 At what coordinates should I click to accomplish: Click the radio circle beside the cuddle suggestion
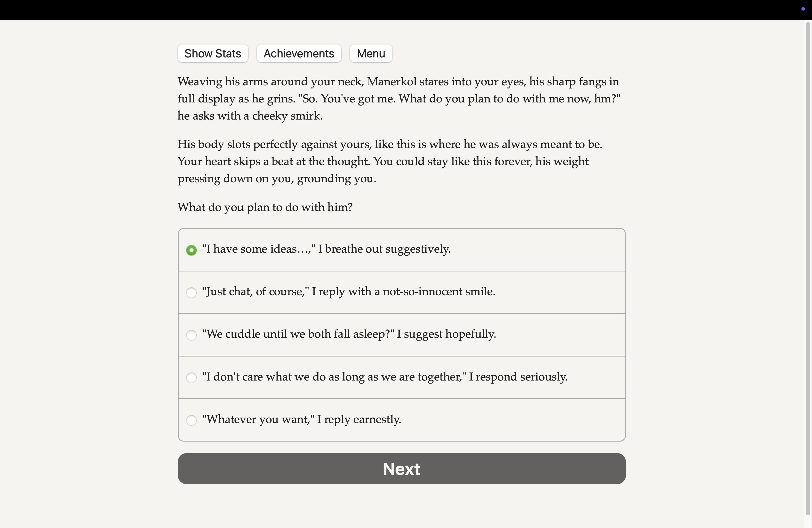coord(192,335)
